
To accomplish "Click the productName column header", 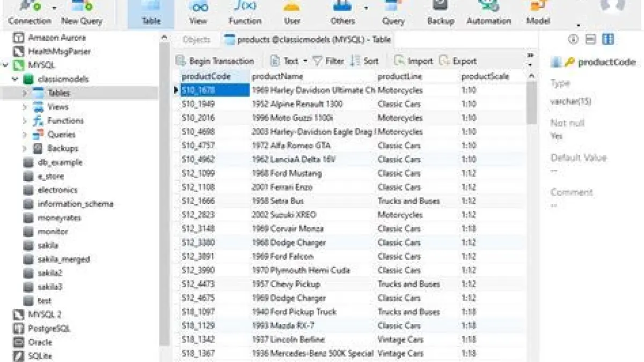I will [277, 76].
